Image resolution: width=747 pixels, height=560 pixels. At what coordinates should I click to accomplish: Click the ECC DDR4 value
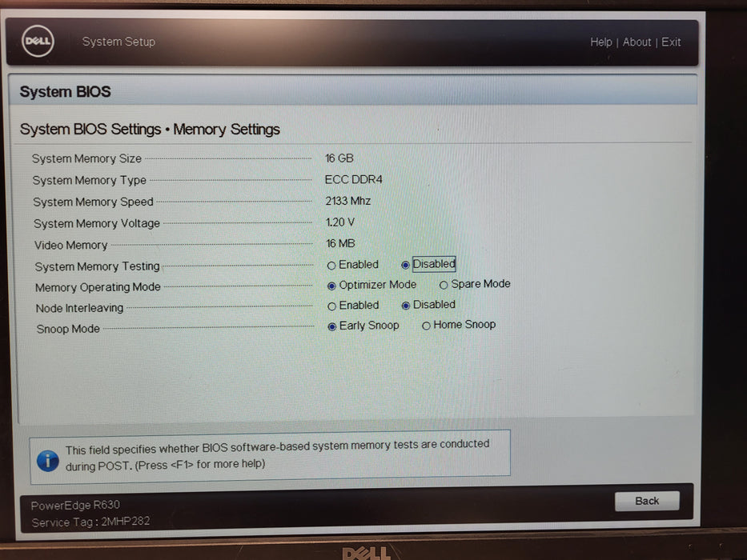pyautogui.click(x=354, y=179)
